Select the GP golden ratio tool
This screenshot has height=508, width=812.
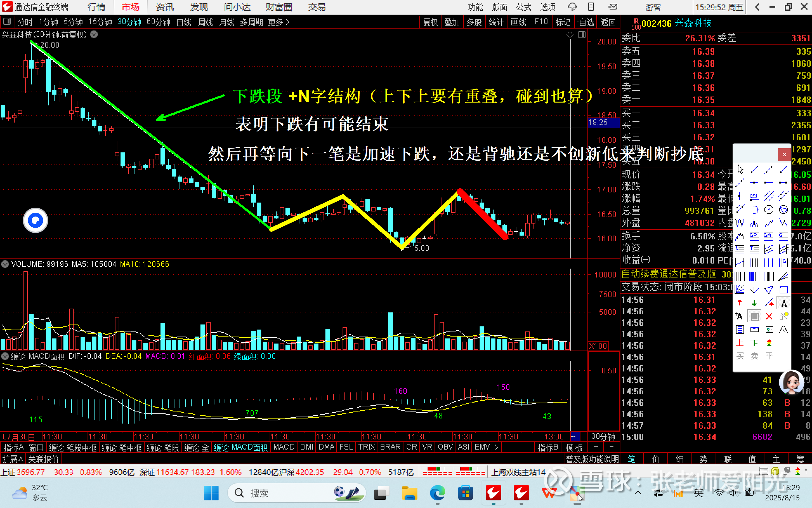click(754, 236)
